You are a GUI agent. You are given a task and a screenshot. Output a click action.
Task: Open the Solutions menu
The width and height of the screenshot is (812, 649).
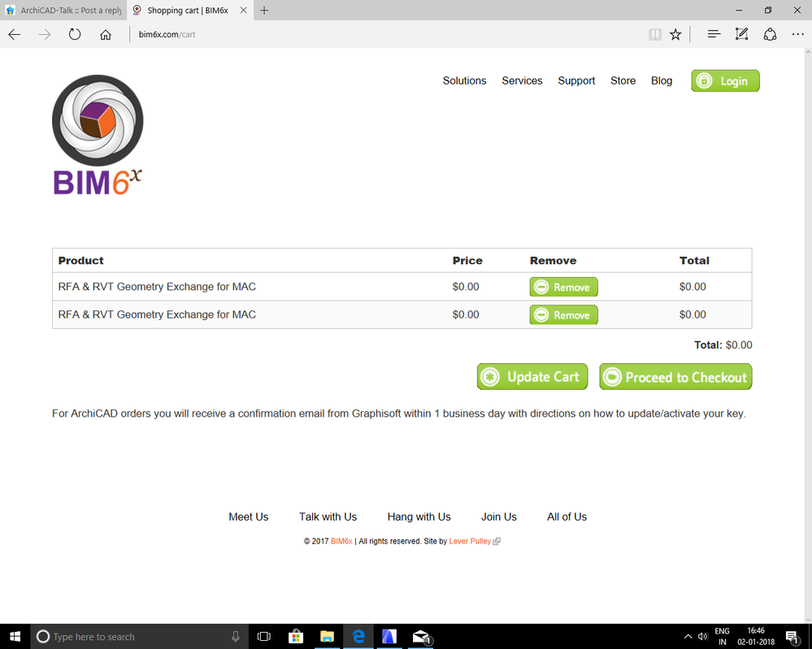(x=464, y=80)
